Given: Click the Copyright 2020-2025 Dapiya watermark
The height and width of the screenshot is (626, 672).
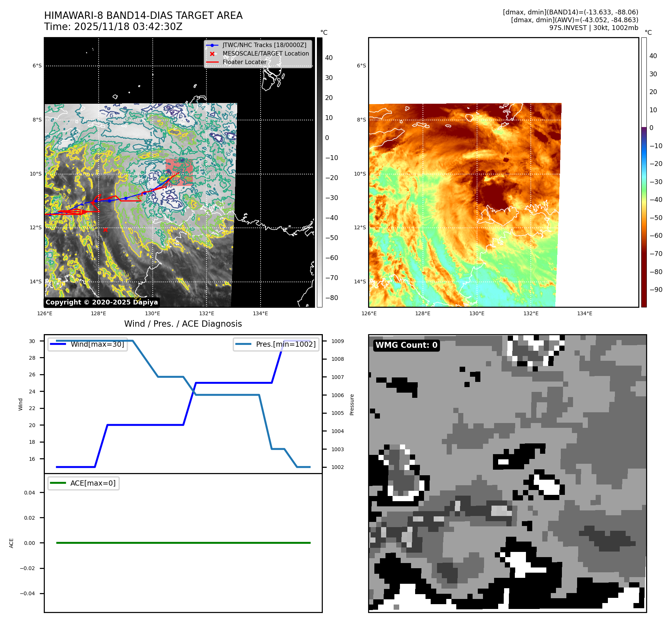Looking at the screenshot, I should pos(102,302).
